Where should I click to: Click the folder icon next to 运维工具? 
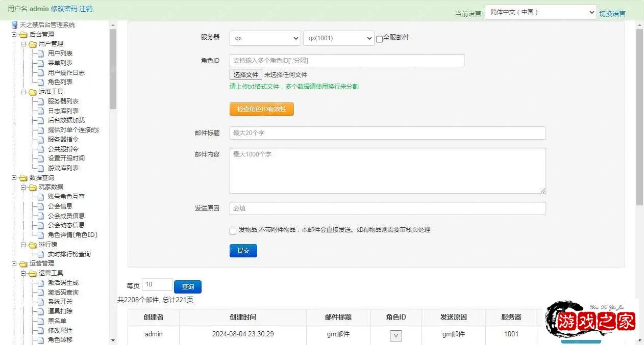31,92
